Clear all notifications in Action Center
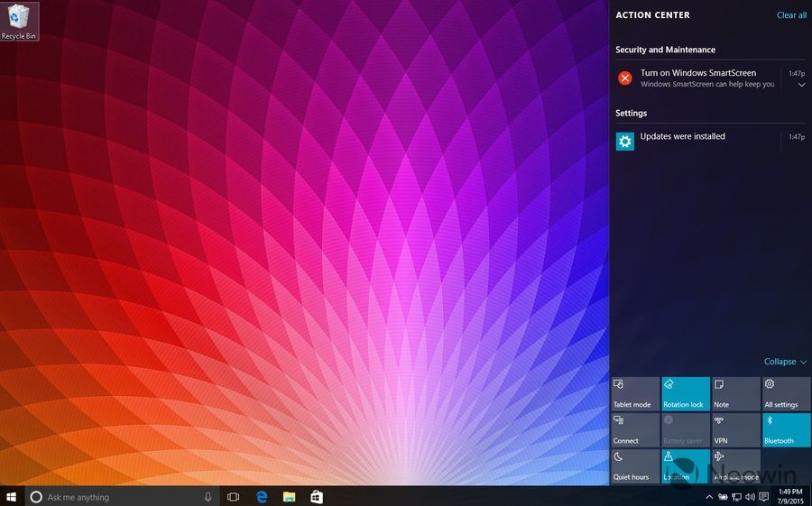This screenshot has height=506, width=812. tap(791, 15)
